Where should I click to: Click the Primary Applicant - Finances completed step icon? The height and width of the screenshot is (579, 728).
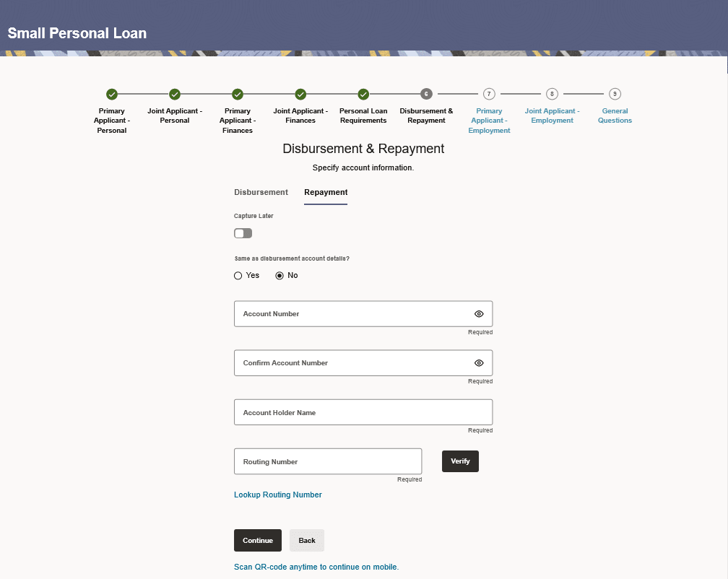click(x=238, y=94)
